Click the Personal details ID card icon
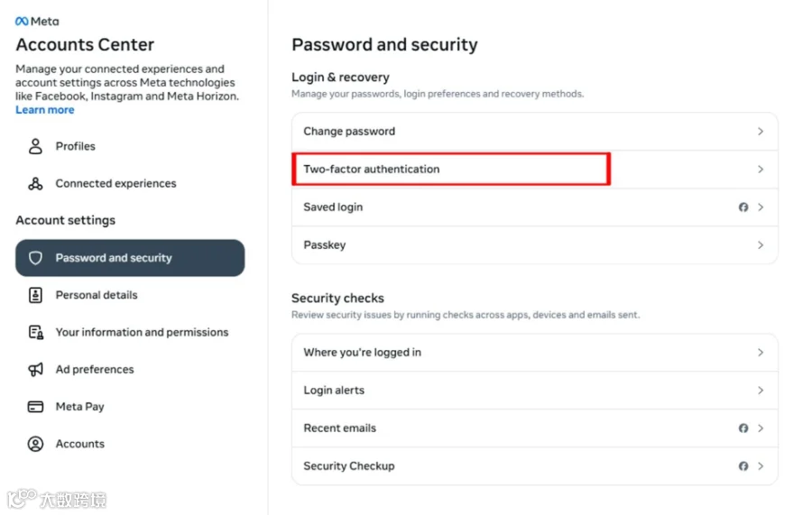The image size is (812, 515). pyautogui.click(x=35, y=295)
